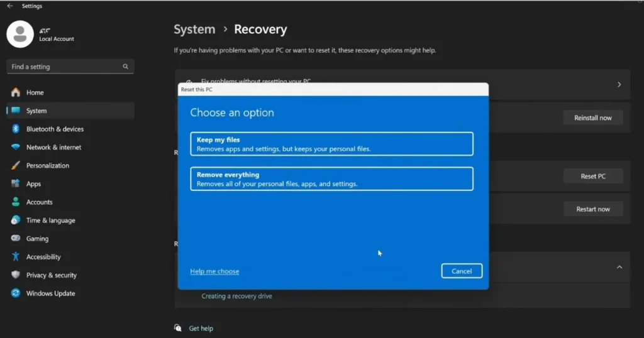The image size is (644, 338).
Task: Click the Reset PC button
Action: pyautogui.click(x=592, y=176)
